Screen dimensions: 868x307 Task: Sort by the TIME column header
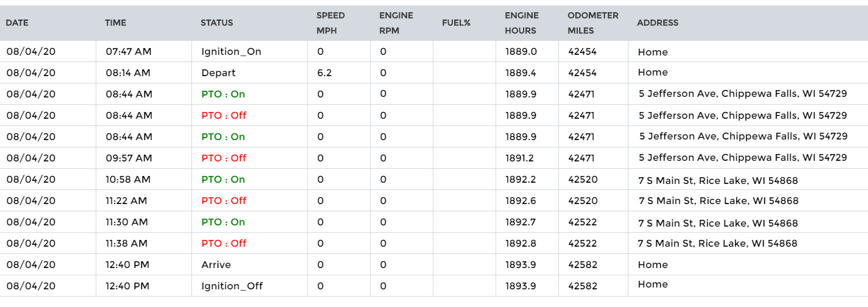coord(115,23)
